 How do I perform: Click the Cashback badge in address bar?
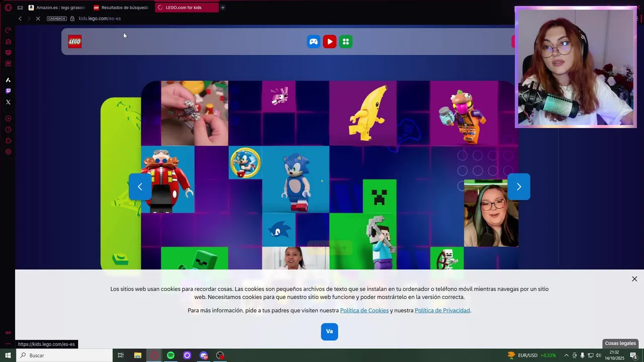[57, 19]
